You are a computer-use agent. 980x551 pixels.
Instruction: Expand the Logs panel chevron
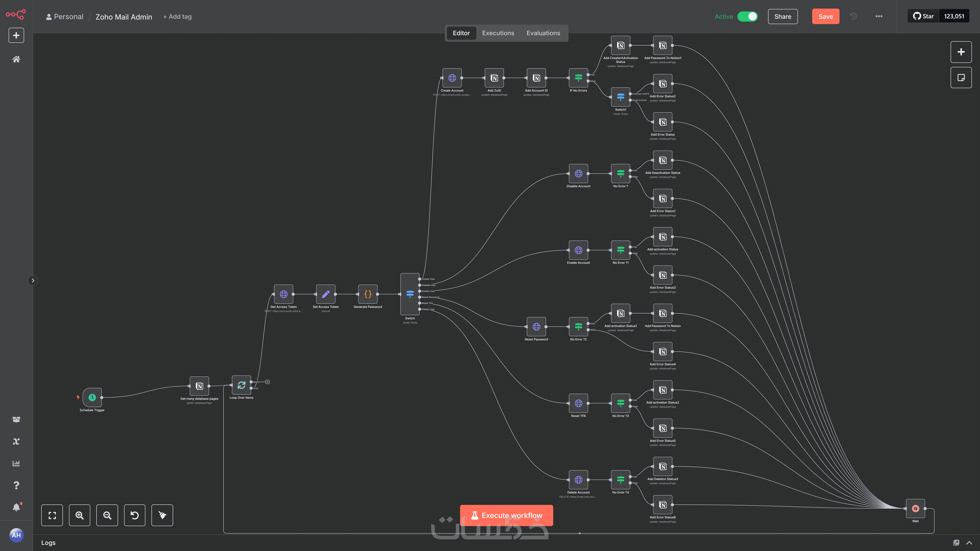[969, 543]
